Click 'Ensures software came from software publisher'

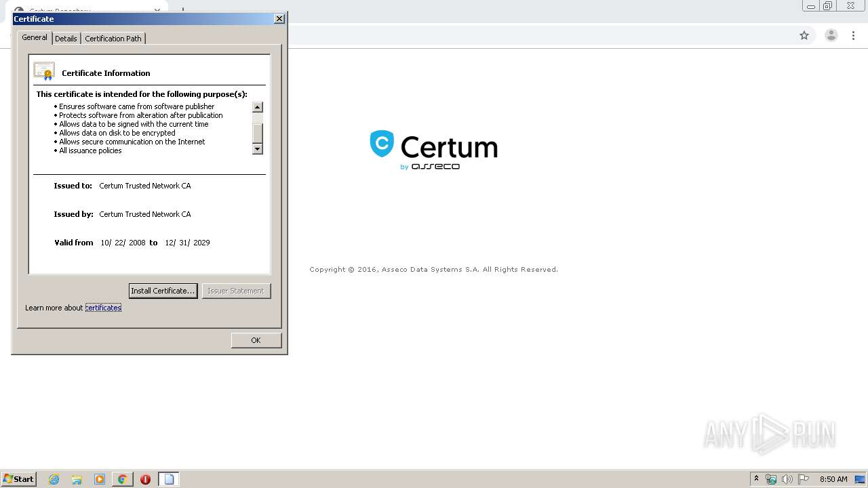click(x=136, y=106)
